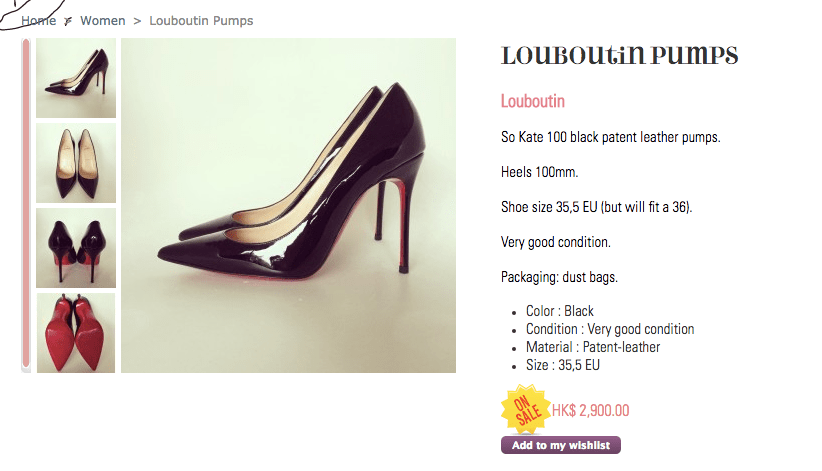Open the Women category breadcrumb
This screenshot has height=471, width=822.
pyautogui.click(x=102, y=20)
